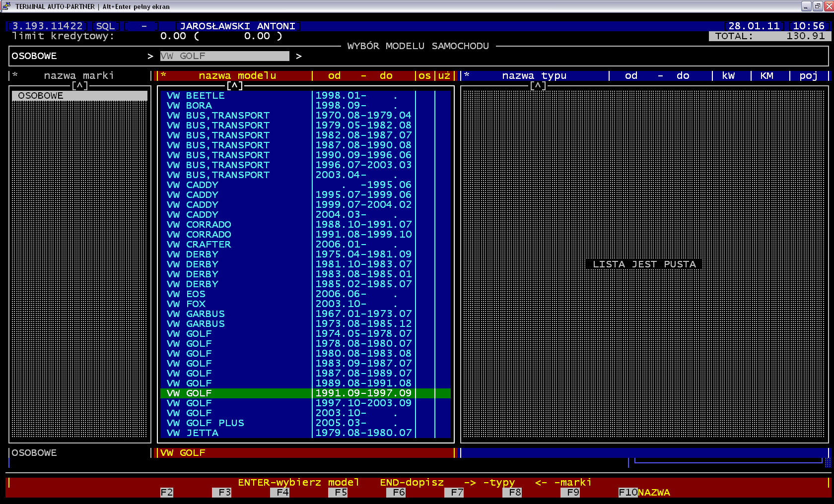Select the VW EOS row

point(305,294)
